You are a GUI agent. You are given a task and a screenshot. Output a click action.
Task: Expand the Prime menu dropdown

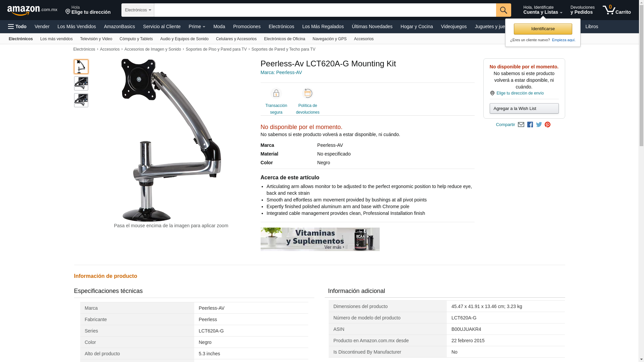(x=197, y=26)
